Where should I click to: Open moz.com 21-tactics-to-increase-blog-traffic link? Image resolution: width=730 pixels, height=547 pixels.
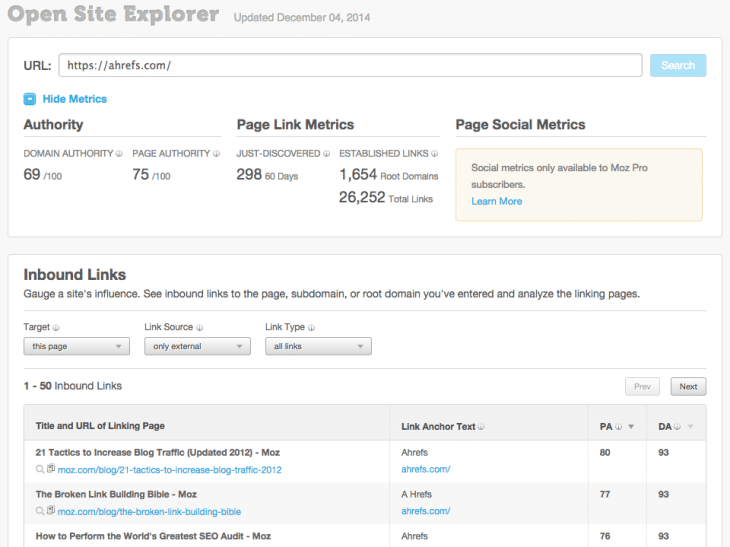169,470
